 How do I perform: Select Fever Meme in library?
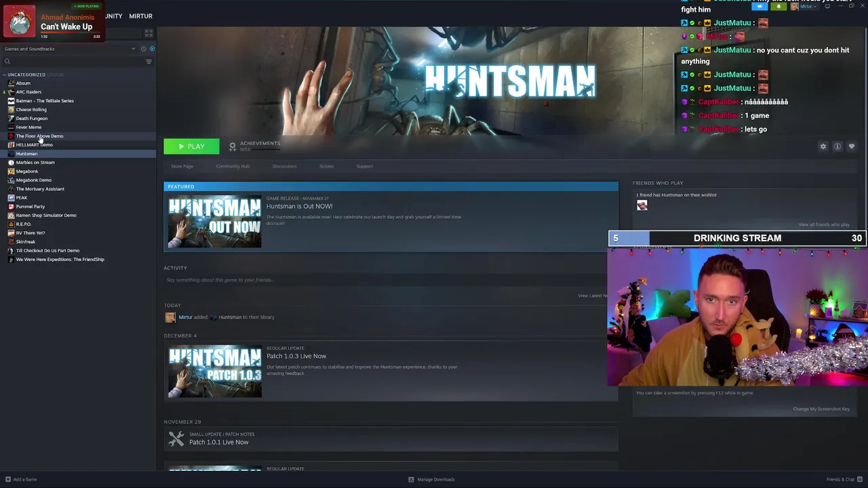(x=28, y=127)
